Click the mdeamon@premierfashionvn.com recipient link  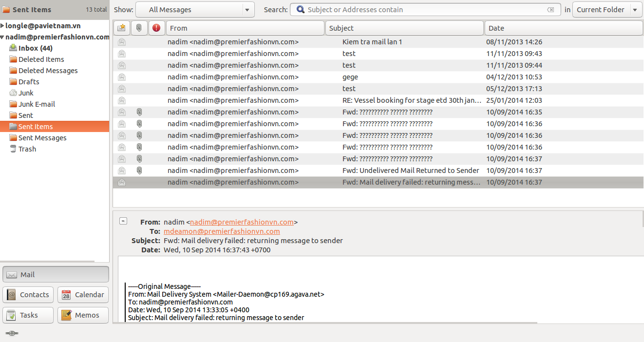[x=222, y=231]
